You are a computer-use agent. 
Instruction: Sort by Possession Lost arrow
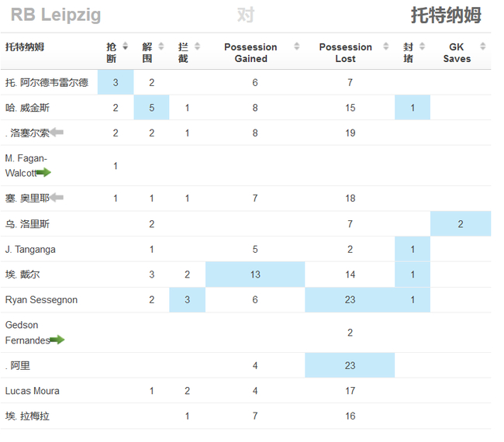point(385,47)
